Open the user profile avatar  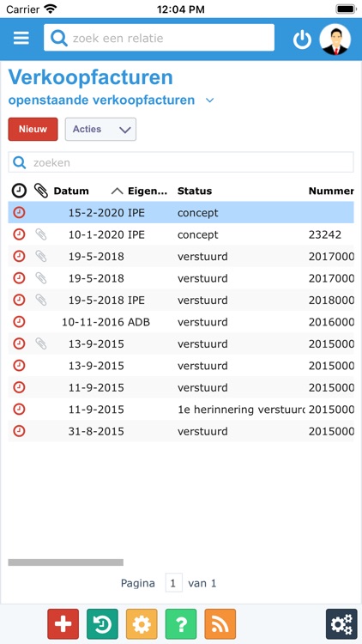335,39
